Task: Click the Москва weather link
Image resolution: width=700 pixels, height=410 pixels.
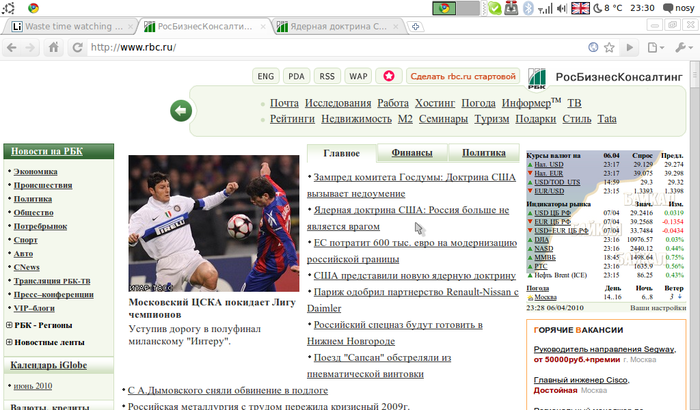Action: click(x=546, y=297)
